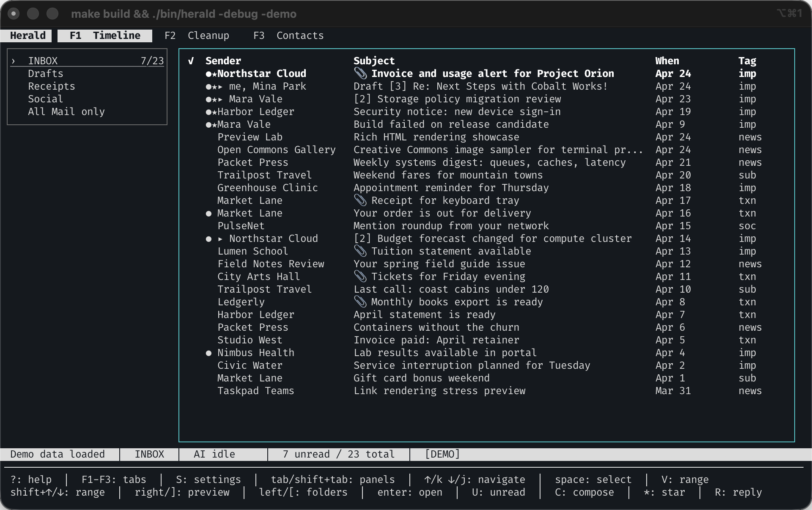Viewport: 812px width, 510px height.
Task: Click the 'C: compose' shortcut hint
Action: (x=584, y=492)
